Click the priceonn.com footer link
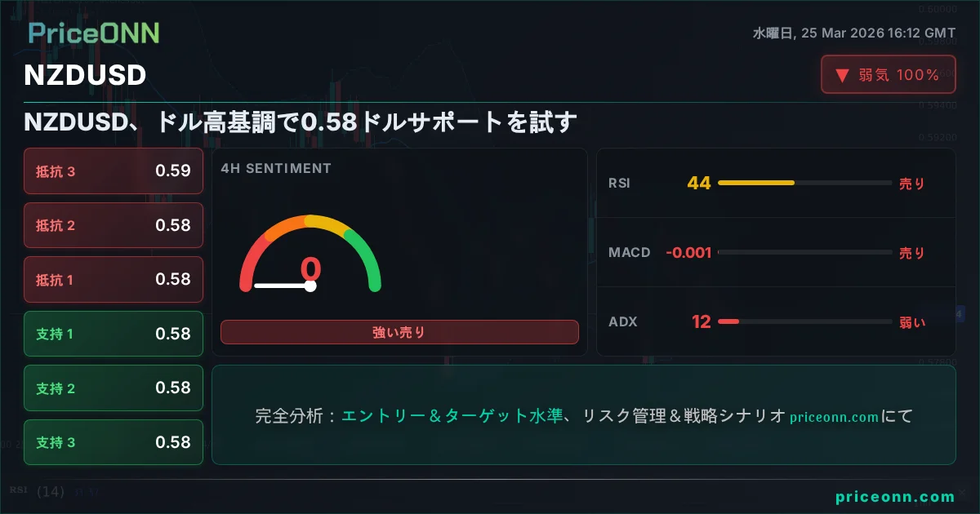Image resolution: width=980 pixels, height=514 pixels. [895, 497]
